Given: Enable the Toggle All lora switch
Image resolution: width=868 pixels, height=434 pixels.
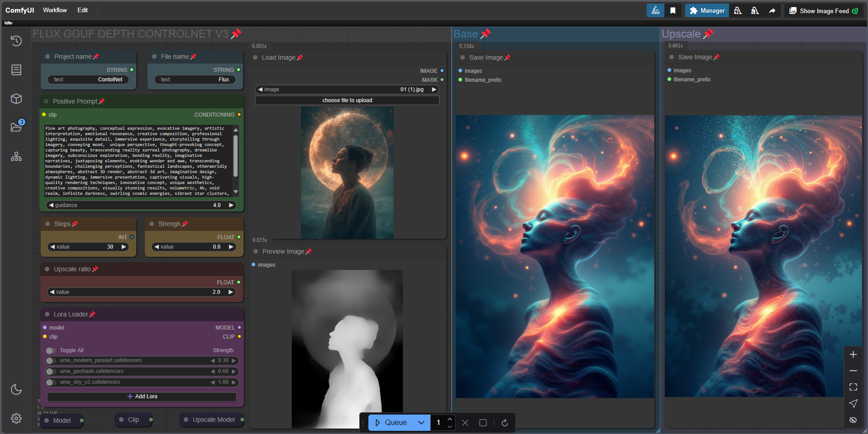Looking at the screenshot, I should click(51, 351).
